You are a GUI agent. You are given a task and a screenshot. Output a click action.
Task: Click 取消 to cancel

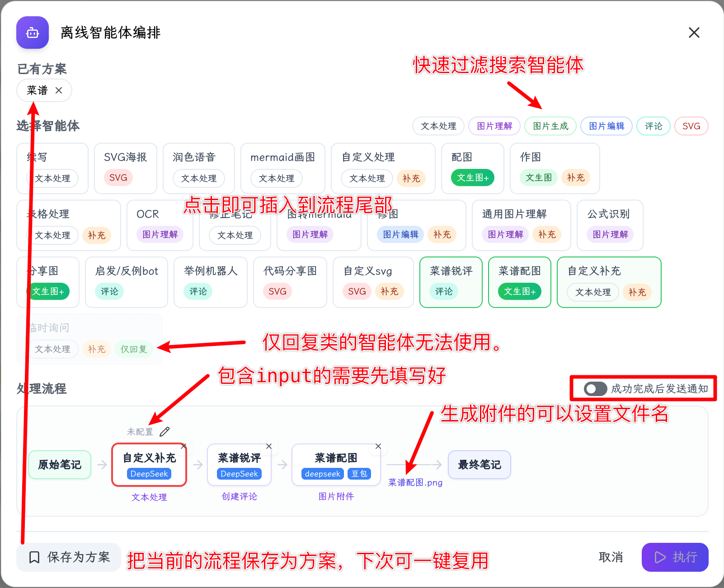click(611, 557)
